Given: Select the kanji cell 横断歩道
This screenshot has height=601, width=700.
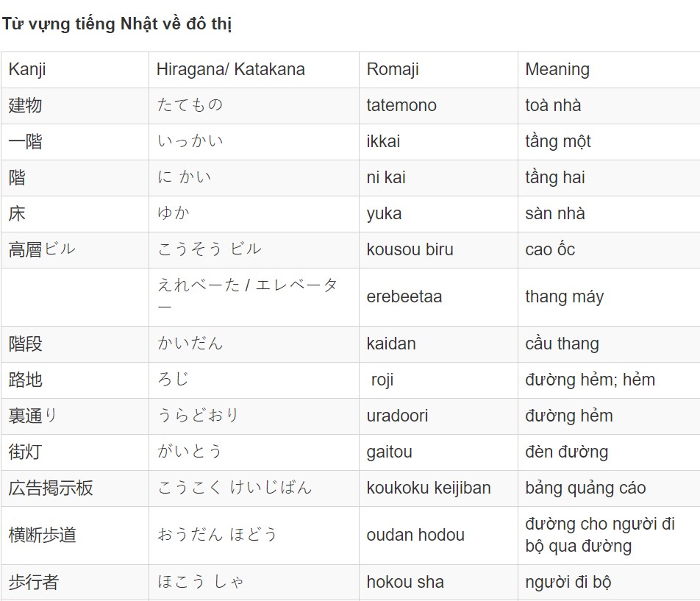Looking at the screenshot, I should point(75,536).
